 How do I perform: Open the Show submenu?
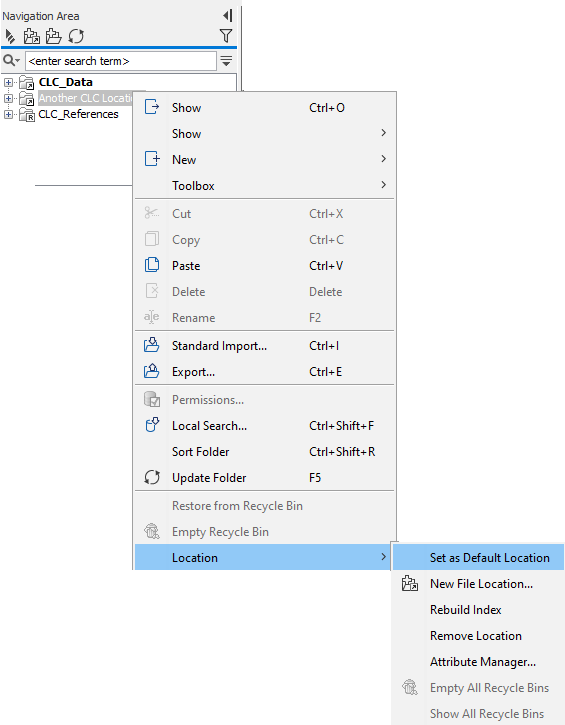pyautogui.click(x=264, y=134)
